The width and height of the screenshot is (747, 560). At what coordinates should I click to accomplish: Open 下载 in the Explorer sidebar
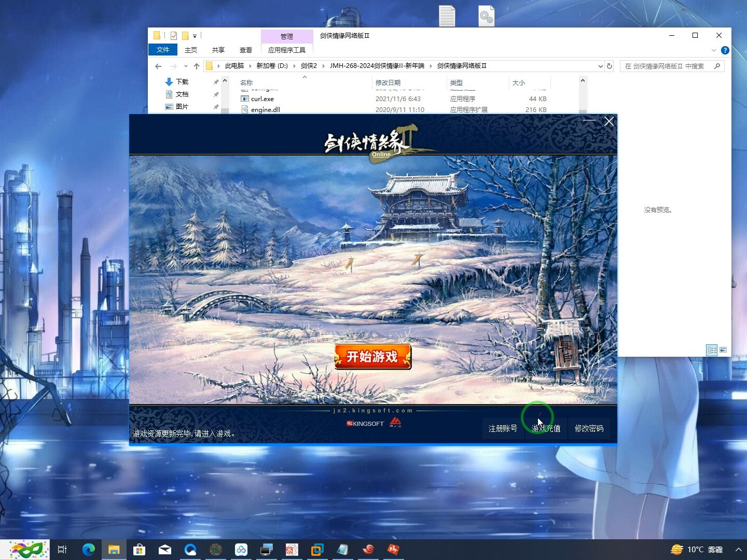tap(177, 82)
